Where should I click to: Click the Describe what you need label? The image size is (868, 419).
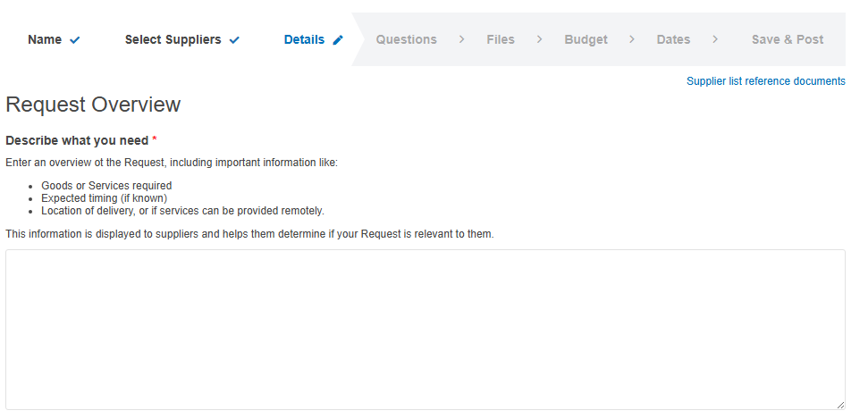[x=77, y=140]
